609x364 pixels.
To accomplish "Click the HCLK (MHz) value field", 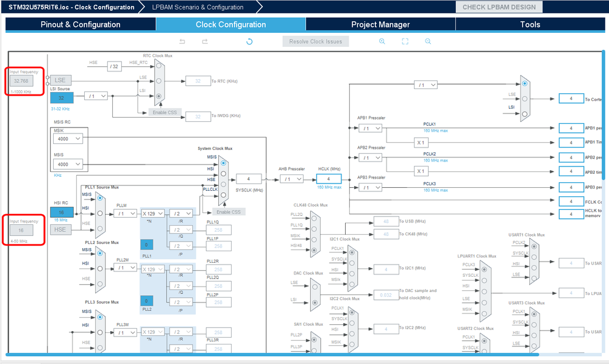I will click(x=329, y=179).
